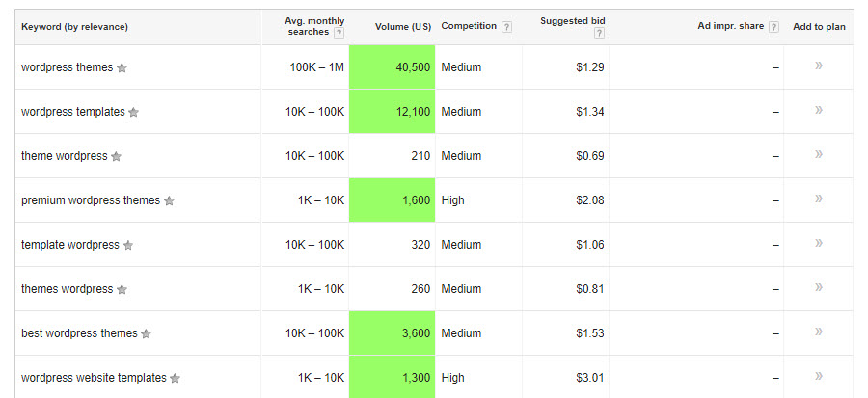Sort by Competition column header
The image size is (868, 398).
(469, 26)
